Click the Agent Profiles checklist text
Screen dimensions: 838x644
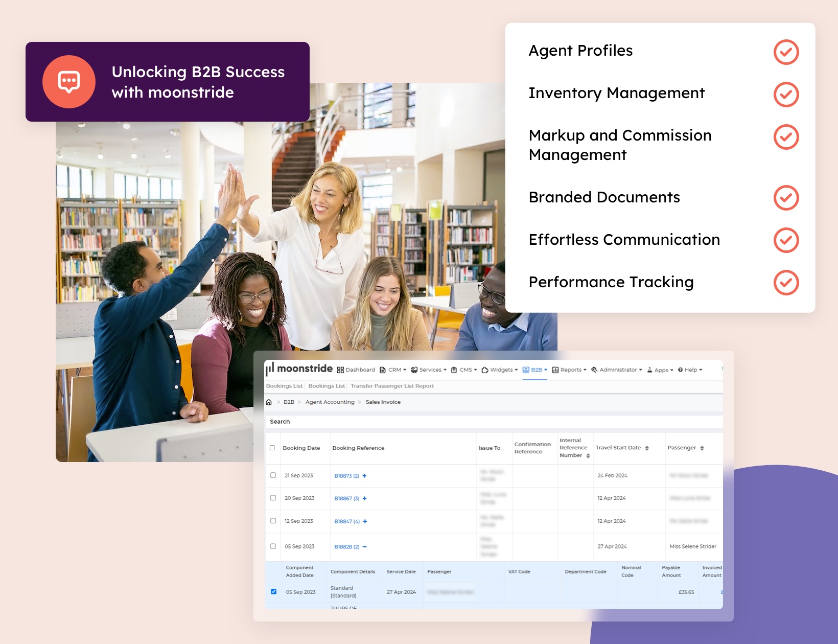(580, 51)
